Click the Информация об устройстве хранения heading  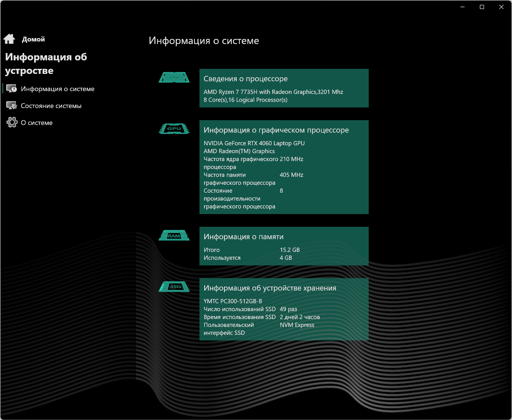pos(270,288)
